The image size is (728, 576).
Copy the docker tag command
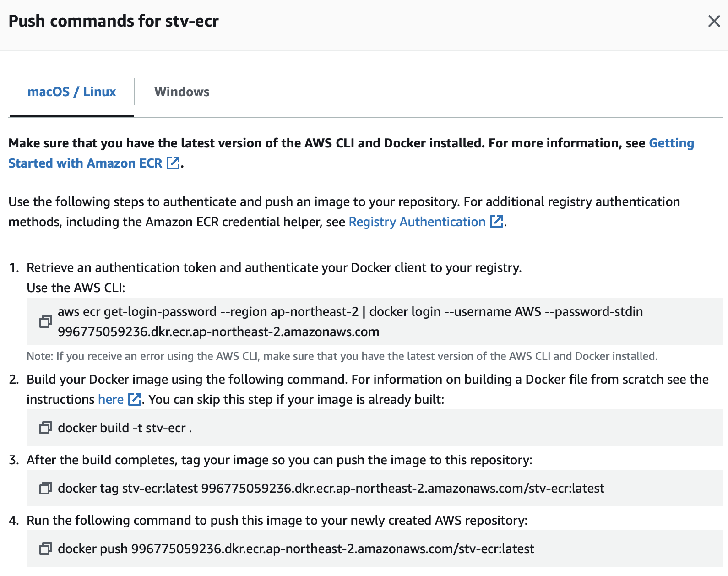click(x=45, y=488)
